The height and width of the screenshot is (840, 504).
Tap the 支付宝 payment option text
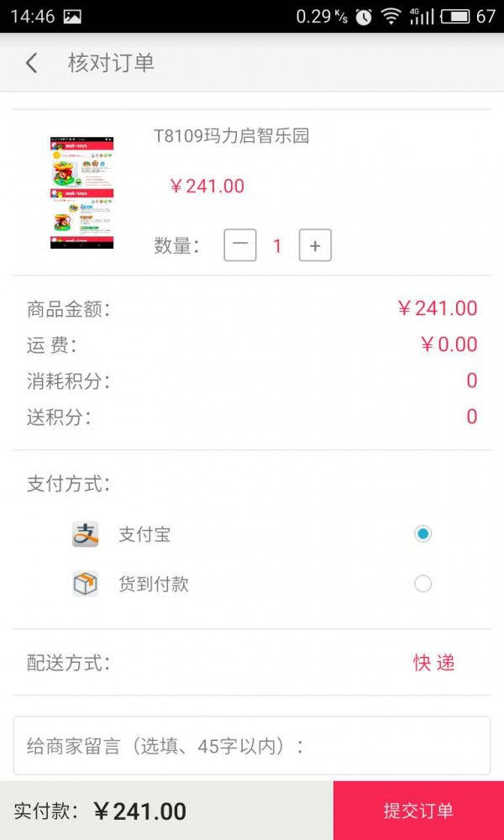[x=144, y=534]
